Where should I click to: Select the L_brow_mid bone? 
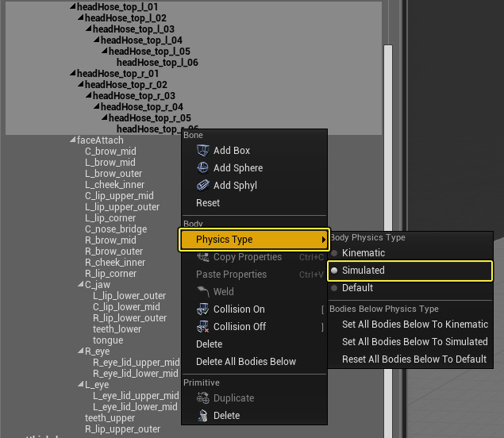[110, 163]
